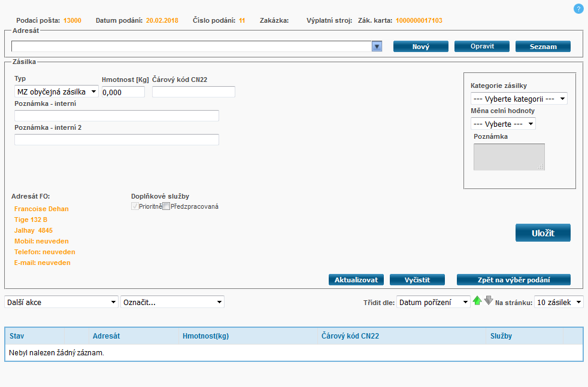588x387 pixels.
Task: Save the shipment with Uložit
Action: point(542,233)
